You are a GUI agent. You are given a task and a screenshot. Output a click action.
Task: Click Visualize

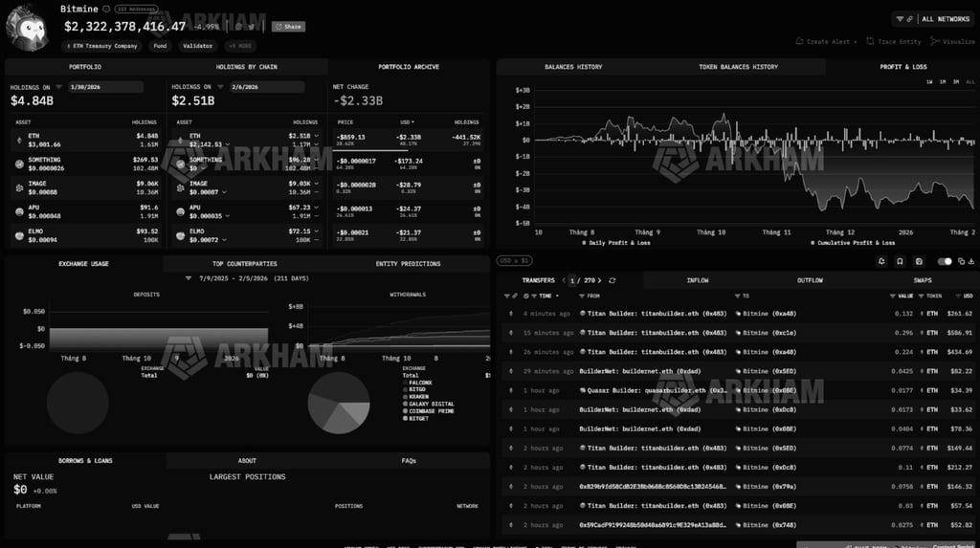click(x=952, y=42)
